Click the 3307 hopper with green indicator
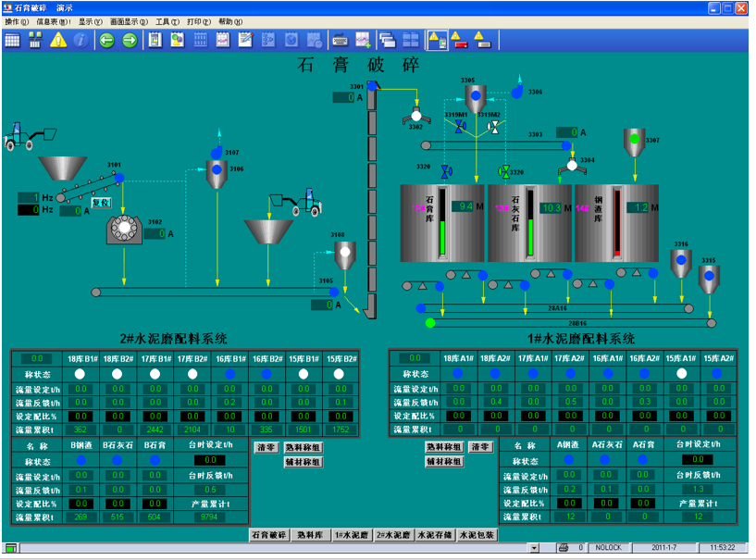Screen dimensions: 756x560 635,143
